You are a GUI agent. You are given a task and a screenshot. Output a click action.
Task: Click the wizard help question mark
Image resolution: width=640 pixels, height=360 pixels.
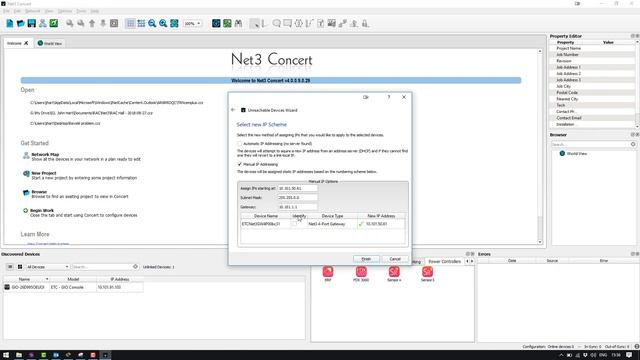click(x=389, y=97)
